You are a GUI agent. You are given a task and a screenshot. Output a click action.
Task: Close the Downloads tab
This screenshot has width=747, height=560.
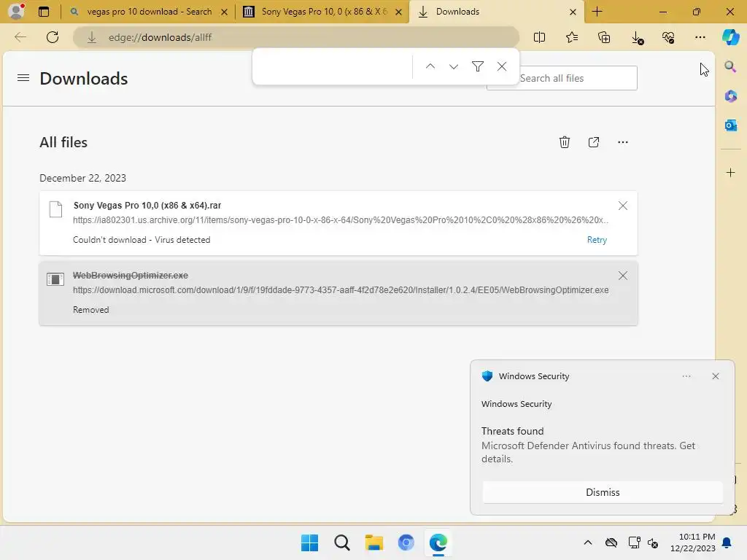coord(573,12)
